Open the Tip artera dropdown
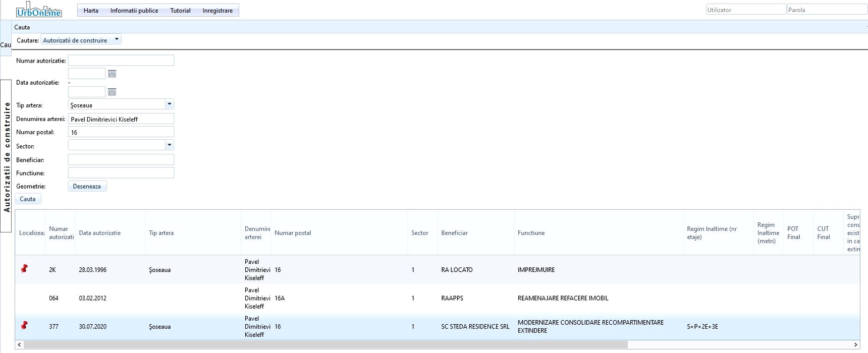868x353 pixels. 169,104
